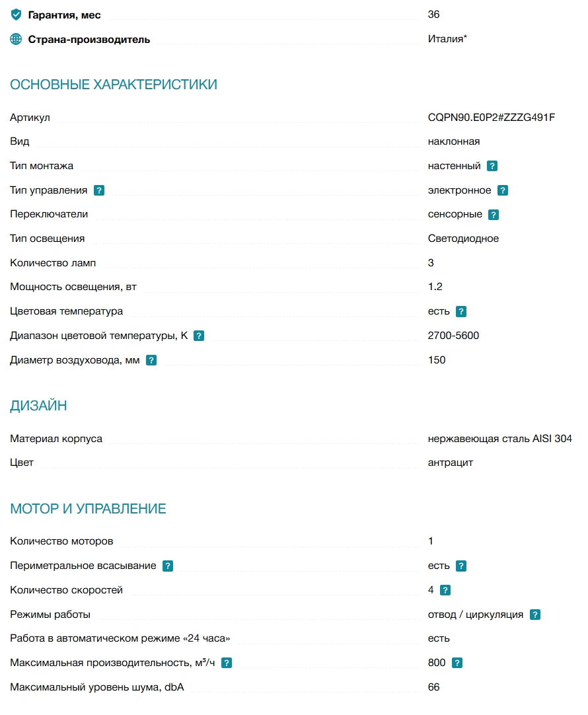Select the article number CQPN90.E0P2#ZZZG491F
This screenshot has height=715, width=588.
click(x=492, y=118)
